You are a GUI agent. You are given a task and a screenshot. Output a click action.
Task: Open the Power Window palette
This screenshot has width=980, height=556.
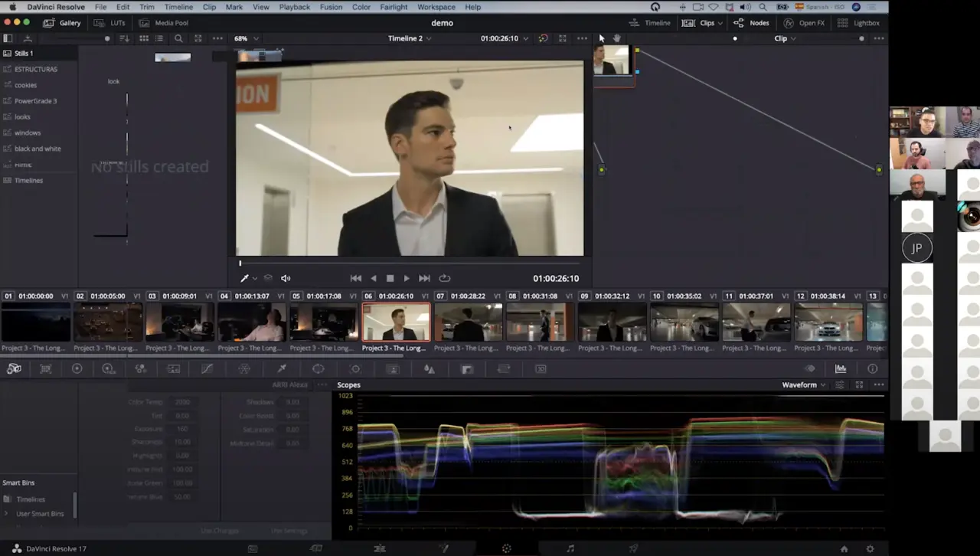[x=318, y=368]
